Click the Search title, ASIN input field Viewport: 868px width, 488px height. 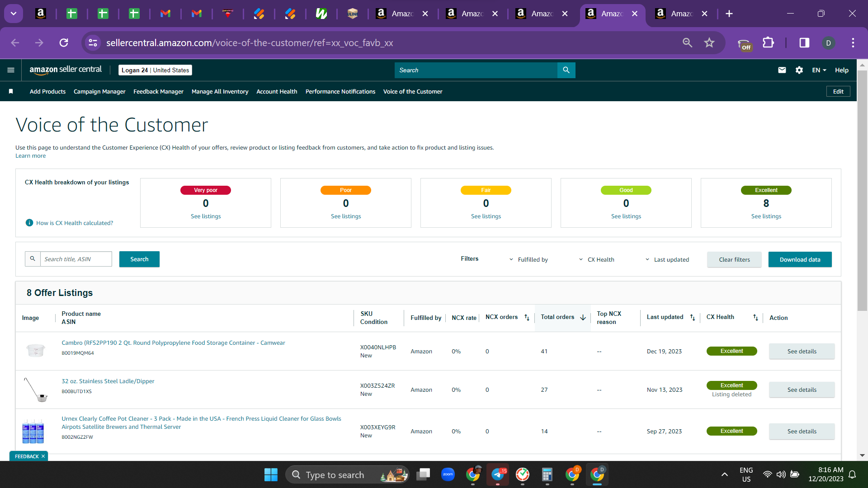(76, 259)
